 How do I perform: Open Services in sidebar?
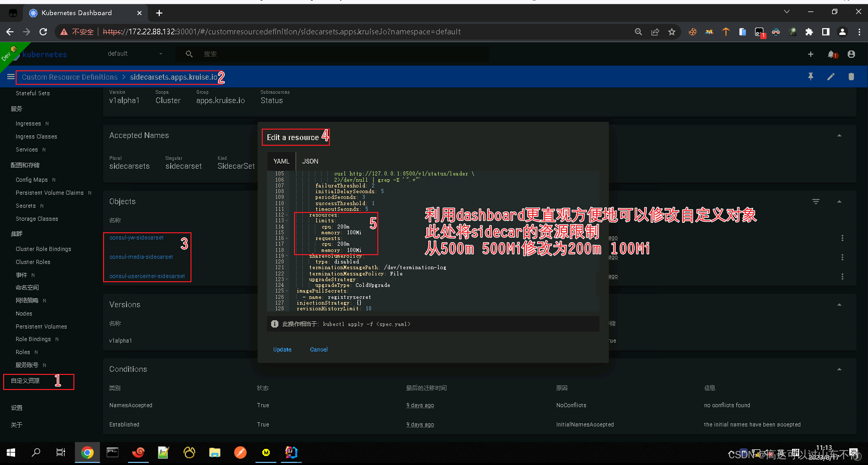(x=27, y=149)
